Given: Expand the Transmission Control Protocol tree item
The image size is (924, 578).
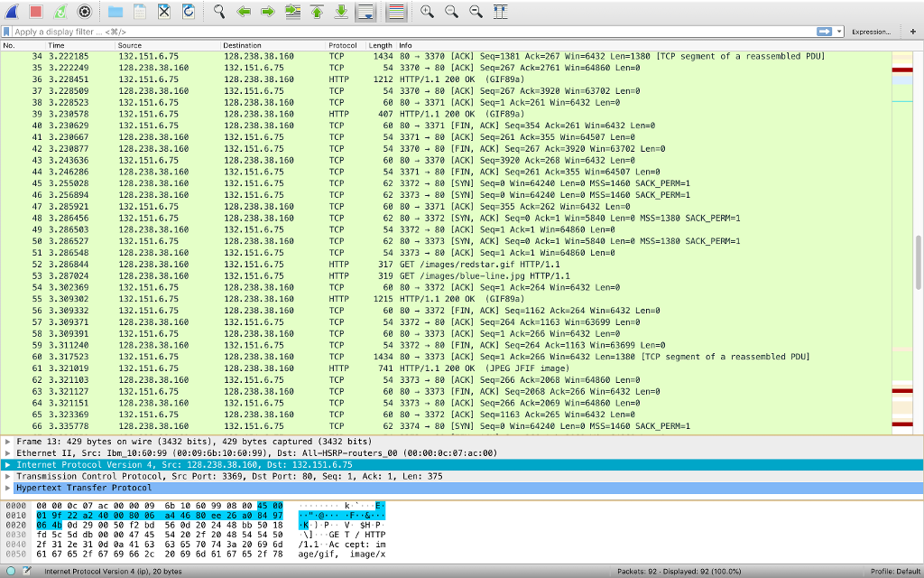Looking at the screenshot, I should pos(7,477).
